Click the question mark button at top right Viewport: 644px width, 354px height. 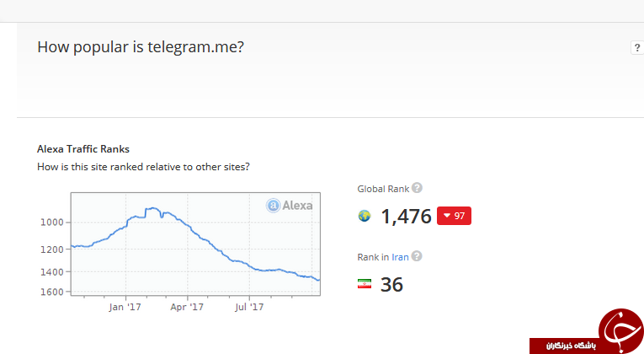[x=637, y=48]
